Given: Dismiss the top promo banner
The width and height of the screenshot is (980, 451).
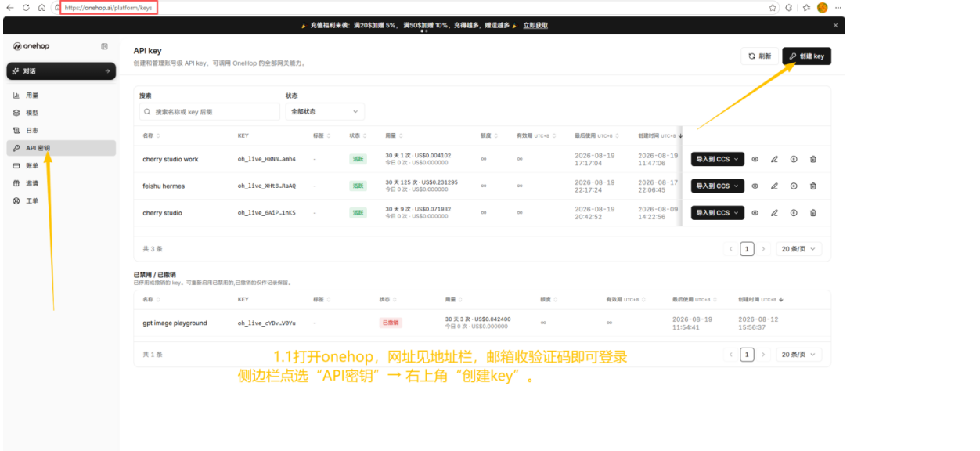Looking at the screenshot, I should coord(835,25).
